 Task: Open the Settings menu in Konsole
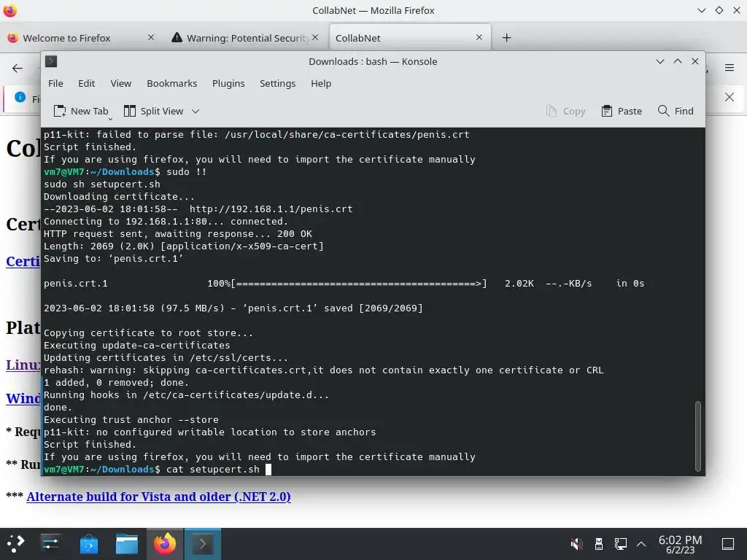(x=277, y=83)
